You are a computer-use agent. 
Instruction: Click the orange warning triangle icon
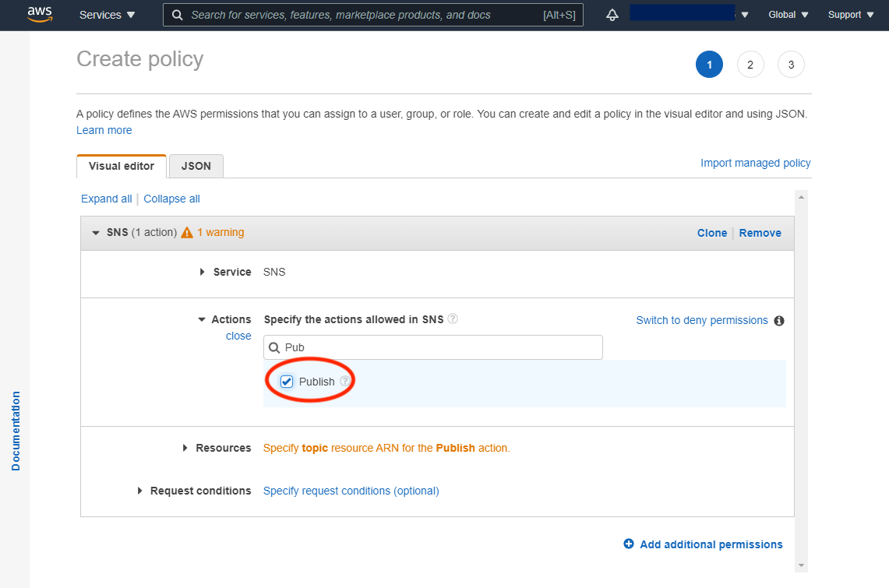186,233
